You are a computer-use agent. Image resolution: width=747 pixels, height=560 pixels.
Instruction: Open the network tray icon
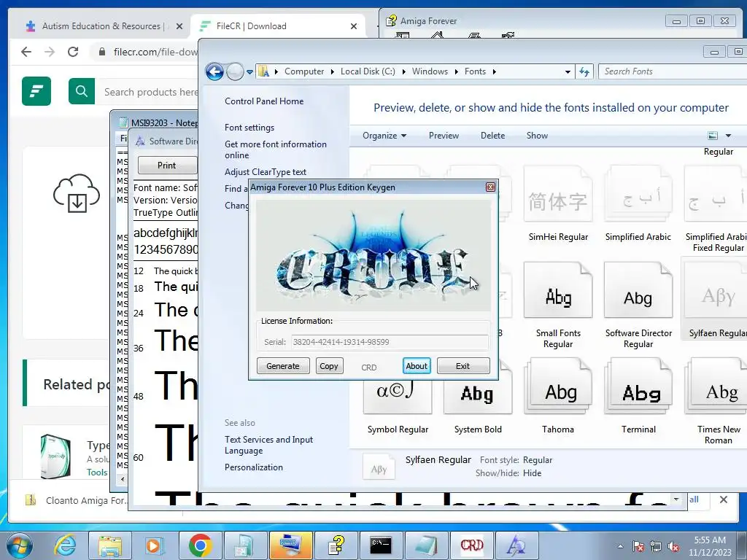[x=656, y=547]
